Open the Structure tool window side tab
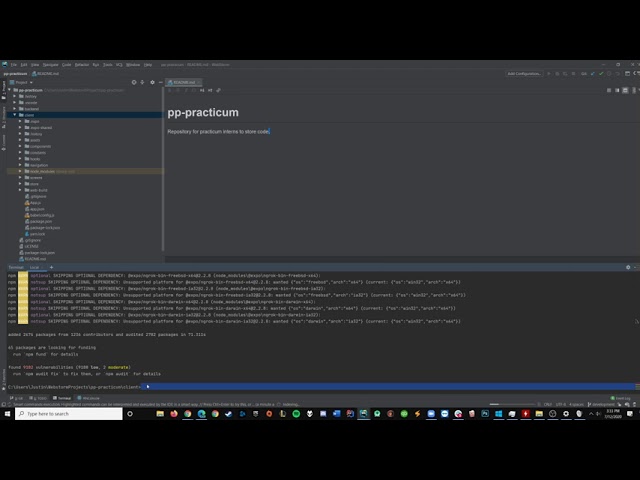Image resolution: width=640 pixels, height=480 pixels. tap(4, 118)
